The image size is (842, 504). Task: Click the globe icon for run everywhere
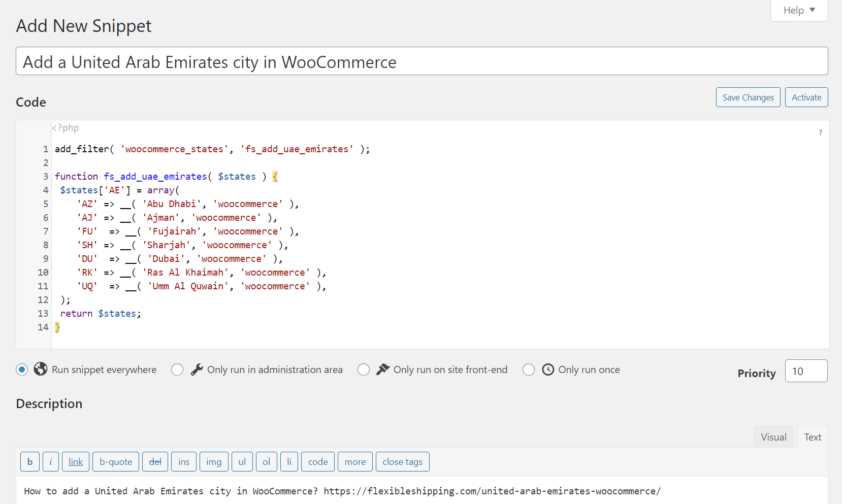[41, 369]
